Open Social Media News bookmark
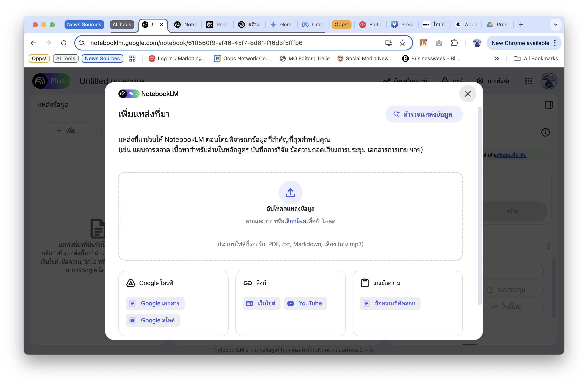Viewport: 588px width, 386px height. [365, 59]
